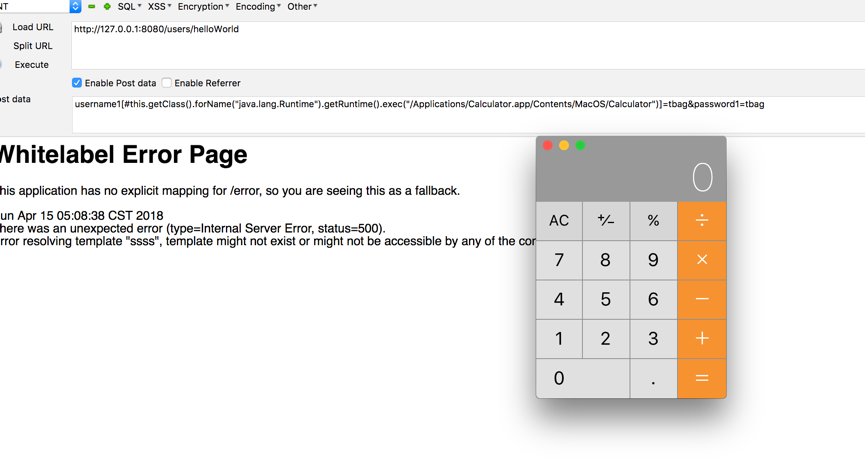Open the Other menu
Screen dimensions: 865x465
302,7
